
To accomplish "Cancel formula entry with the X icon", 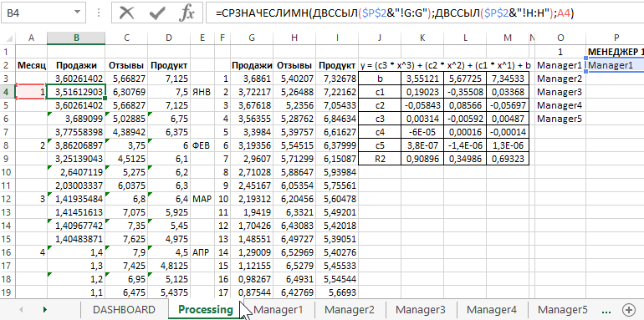I will (127, 13).
